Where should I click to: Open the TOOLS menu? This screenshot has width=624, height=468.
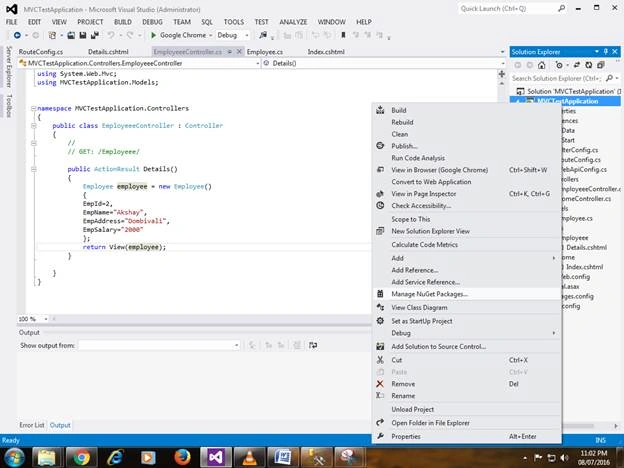(234, 22)
